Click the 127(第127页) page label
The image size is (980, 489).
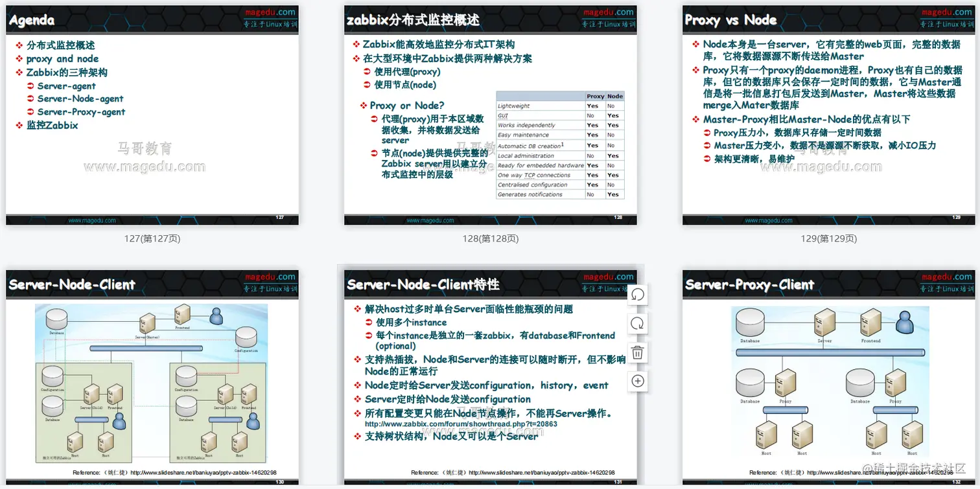(152, 238)
